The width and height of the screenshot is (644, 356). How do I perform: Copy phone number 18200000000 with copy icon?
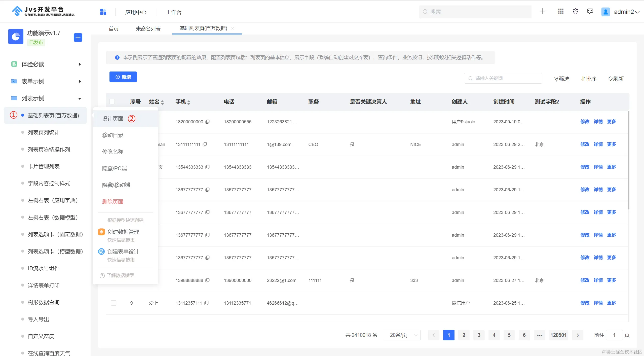pyautogui.click(x=208, y=122)
